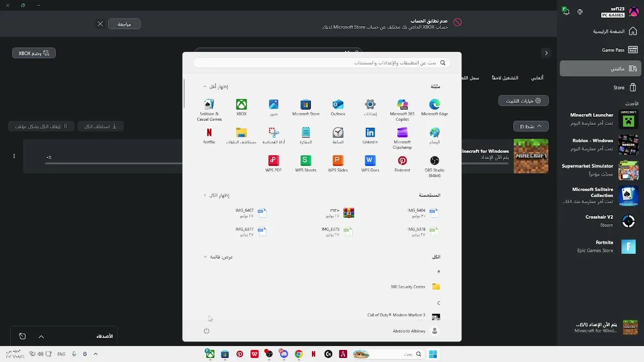
Task: Open Store in Xbox sidebar
Action: [600, 87]
